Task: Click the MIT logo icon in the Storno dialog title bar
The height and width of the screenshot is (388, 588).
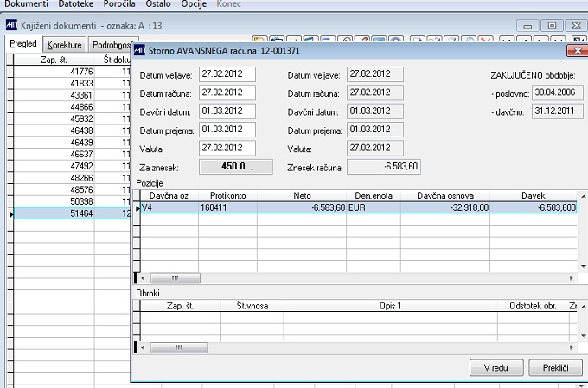Action: pyautogui.click(x=139, y=50)
